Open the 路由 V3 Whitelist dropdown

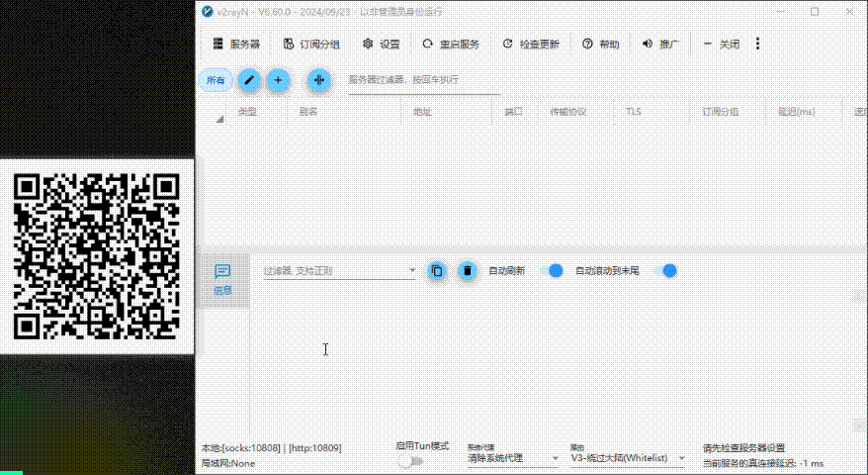(x=628, y=458)
